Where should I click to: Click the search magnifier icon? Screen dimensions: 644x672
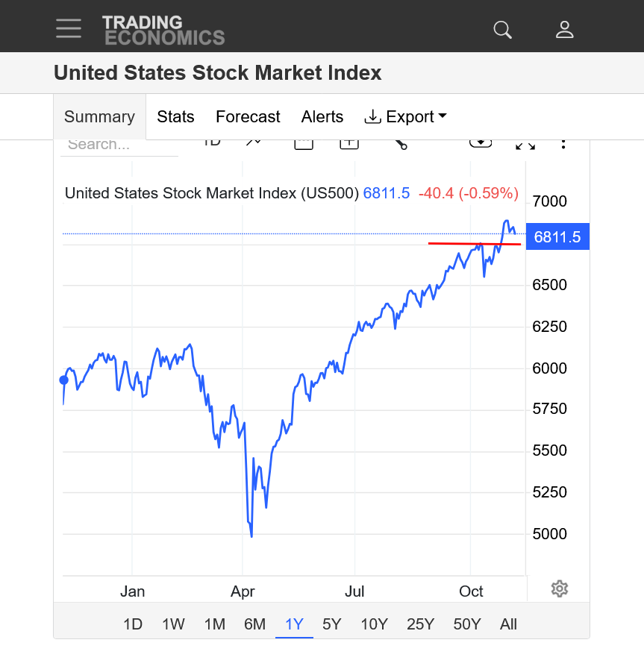(x=503, y=29)
